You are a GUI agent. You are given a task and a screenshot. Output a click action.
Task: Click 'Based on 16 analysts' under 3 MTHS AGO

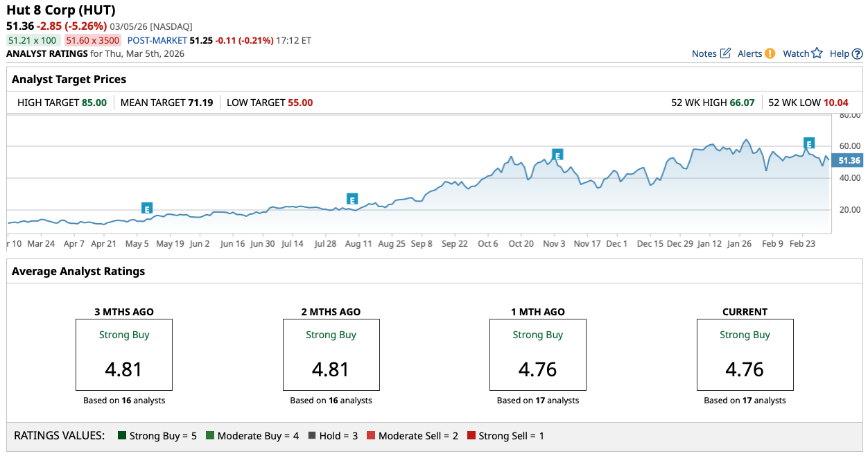[124, 401]
